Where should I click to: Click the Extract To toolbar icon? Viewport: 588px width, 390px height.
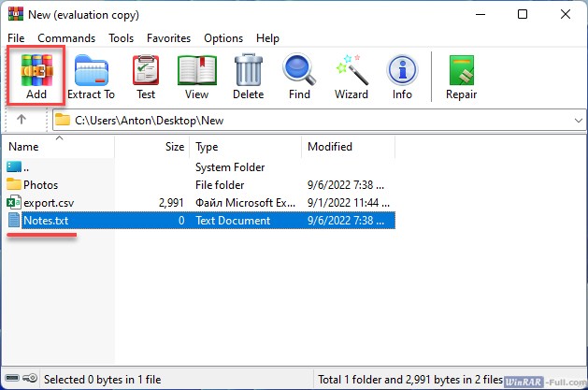92,77
